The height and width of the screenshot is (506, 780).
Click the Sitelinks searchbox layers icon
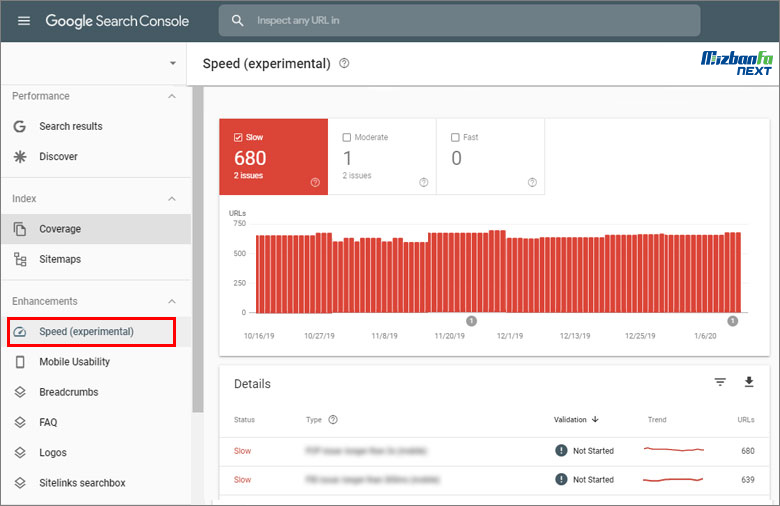point(20,483)
